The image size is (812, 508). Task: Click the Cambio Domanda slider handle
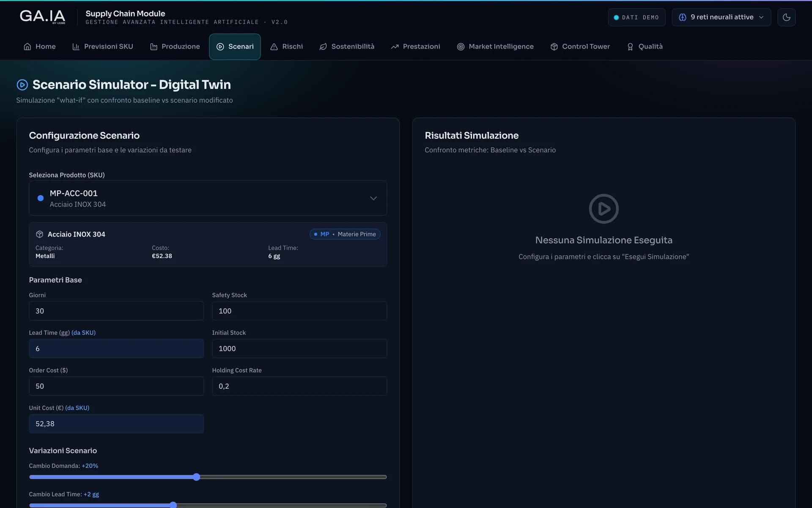click(x=196, y=477)
